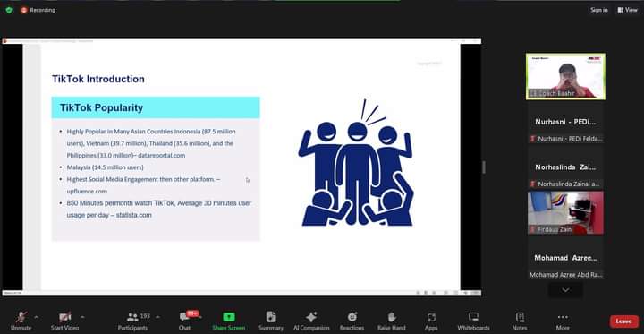This screenshot has width=644, height=334.
Task: Open the AI Companion panel
Action: pos(311,321)
